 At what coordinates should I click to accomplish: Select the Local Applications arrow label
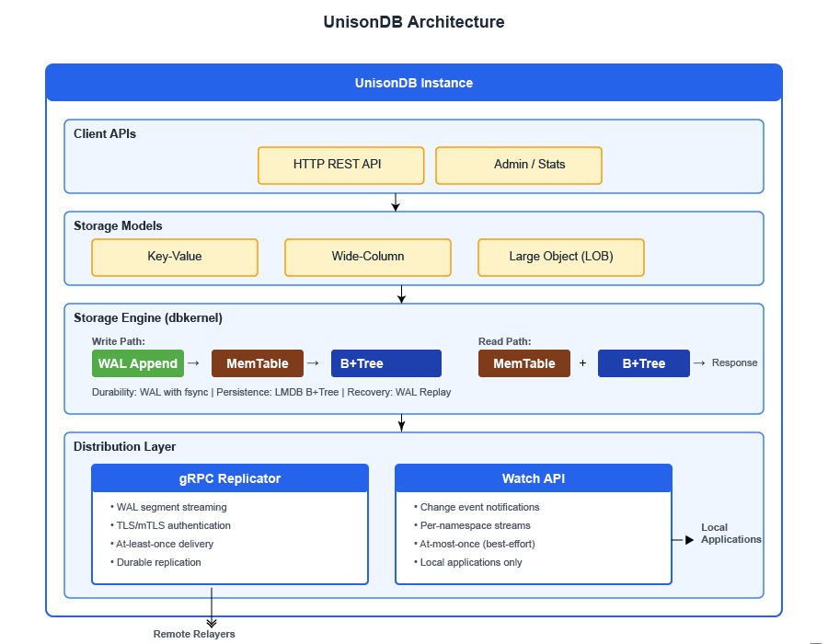coord(730,535)
